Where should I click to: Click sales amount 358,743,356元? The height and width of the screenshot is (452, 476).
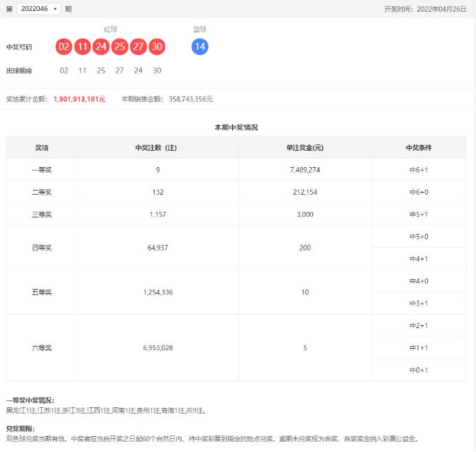click(191, 99)
